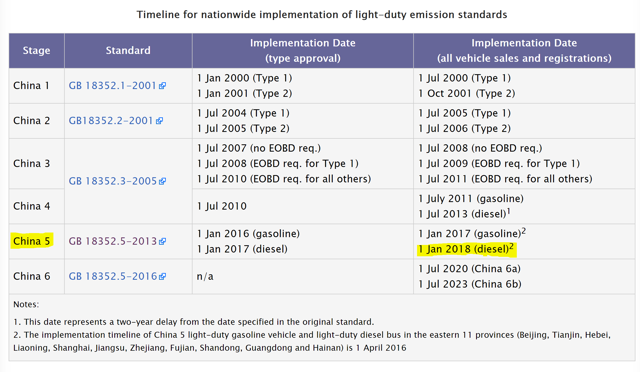This screenshot has height=372, width=640.
Task: Click '1 Jul 2008 (no EOBD req.)' text
Action: pyautogui.click(x=480, y=148)
